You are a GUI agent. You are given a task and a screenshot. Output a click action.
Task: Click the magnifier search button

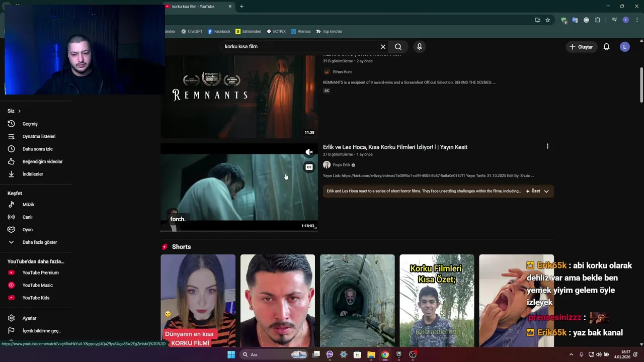[x=398, y=47]
